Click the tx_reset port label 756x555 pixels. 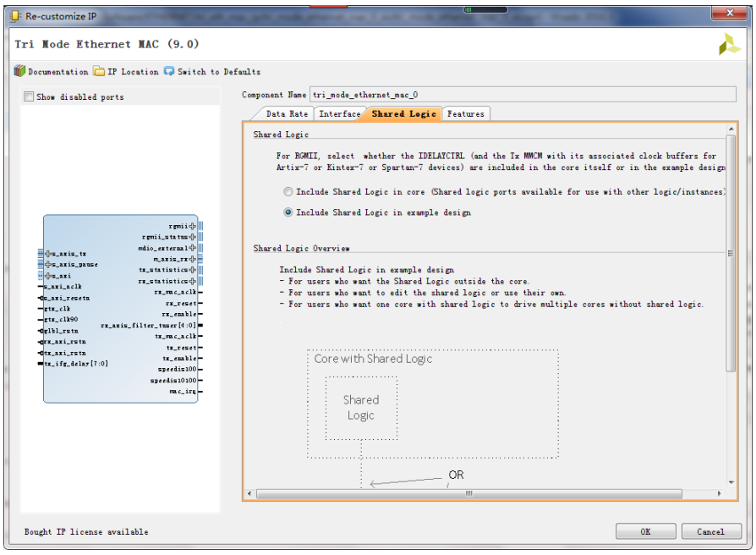point(181,347)
